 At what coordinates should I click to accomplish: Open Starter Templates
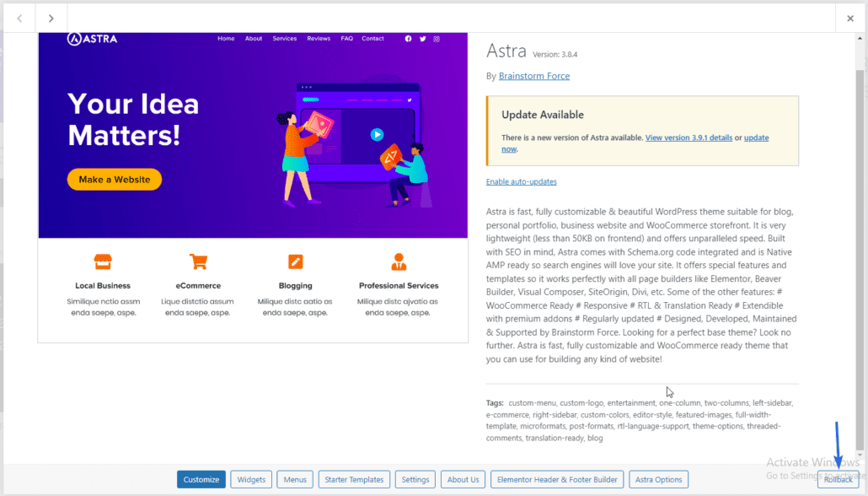[354, 479]
